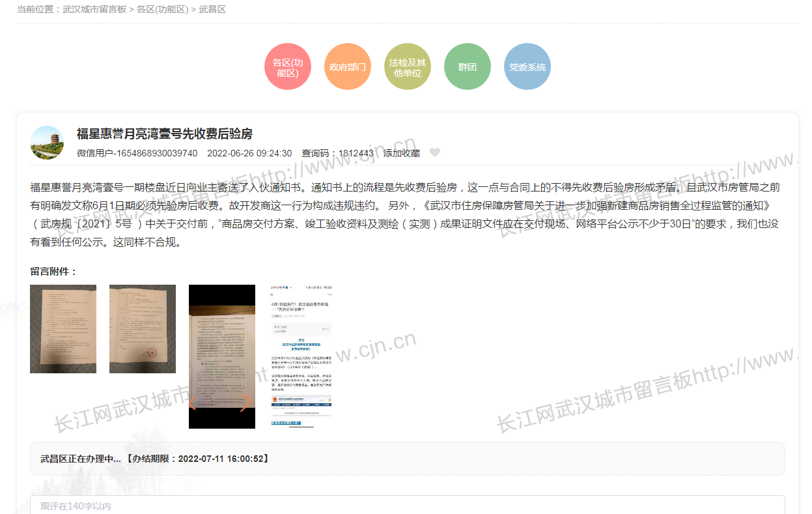Select the pink 各区(功能区) circle
This screenshot has height=514, width=812.
pos(288,67)
